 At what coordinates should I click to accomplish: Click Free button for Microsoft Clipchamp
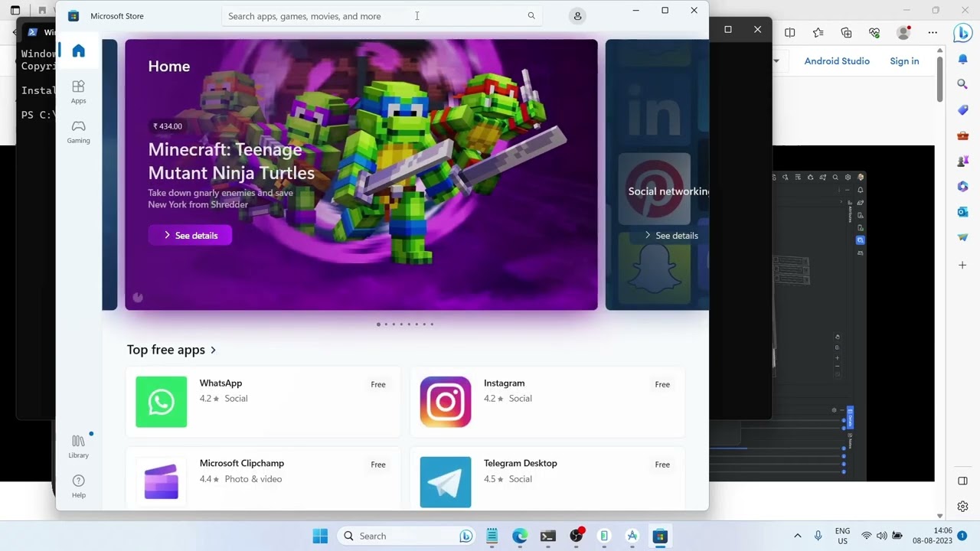(378, 465)
